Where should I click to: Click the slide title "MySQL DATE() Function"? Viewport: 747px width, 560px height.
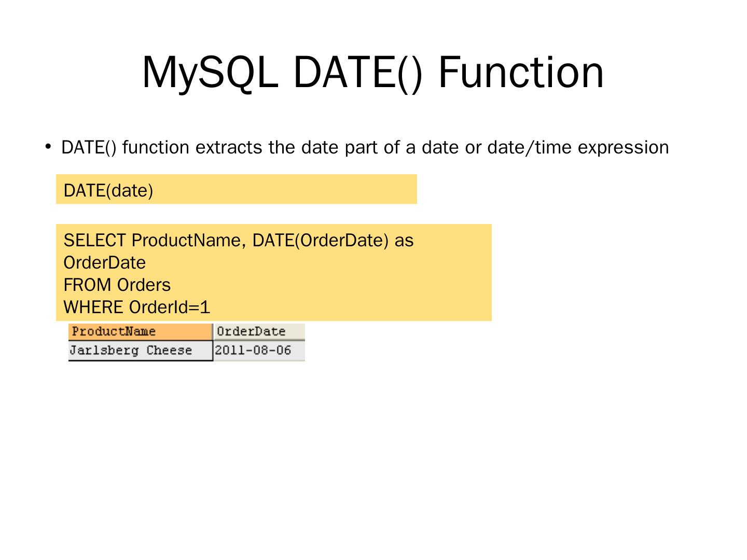click(x=372, y=73)
